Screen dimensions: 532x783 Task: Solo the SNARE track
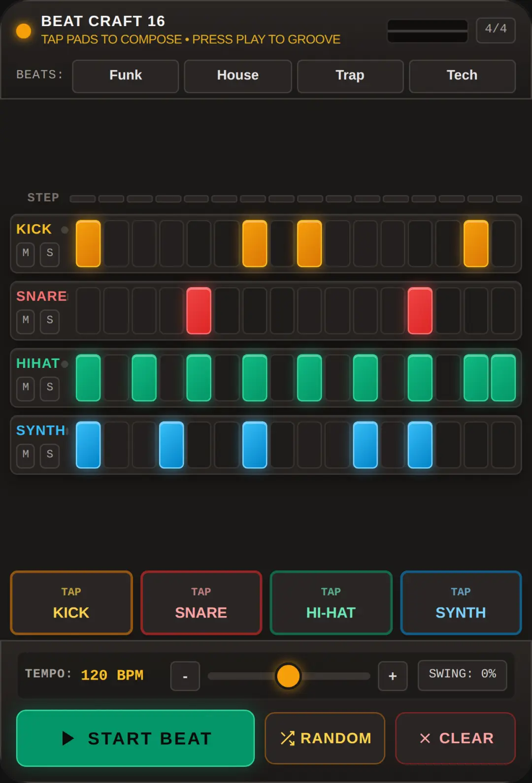50,322
